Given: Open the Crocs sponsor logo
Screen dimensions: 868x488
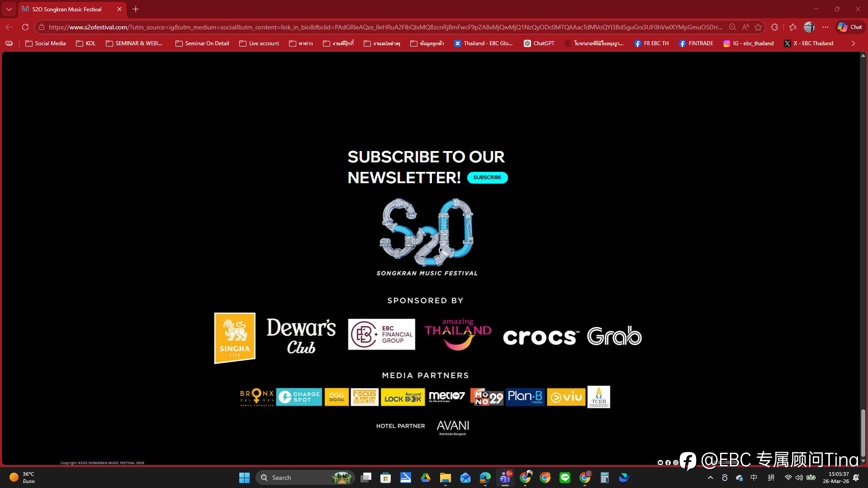Looking at the screenshot, I should [x=541, y=337].
